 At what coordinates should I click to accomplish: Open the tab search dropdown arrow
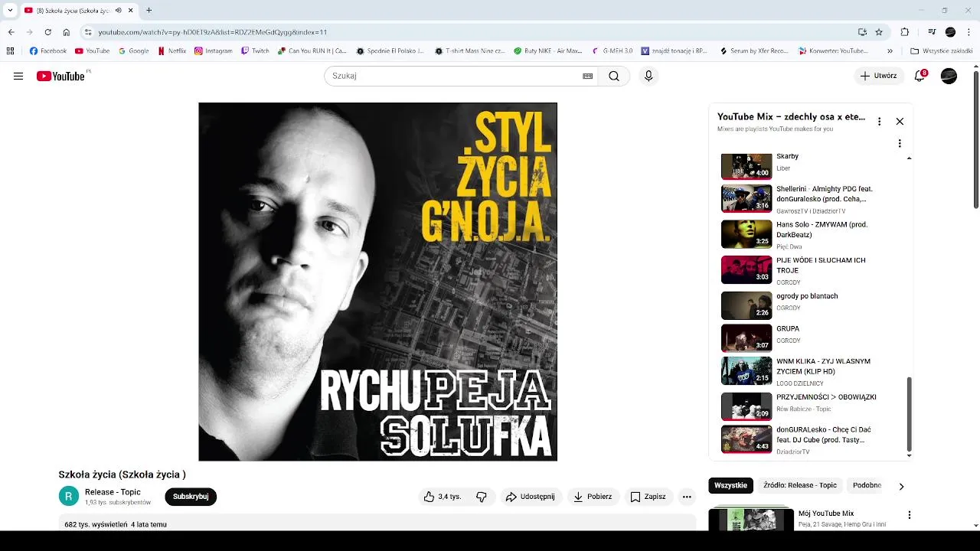[10, 11]
